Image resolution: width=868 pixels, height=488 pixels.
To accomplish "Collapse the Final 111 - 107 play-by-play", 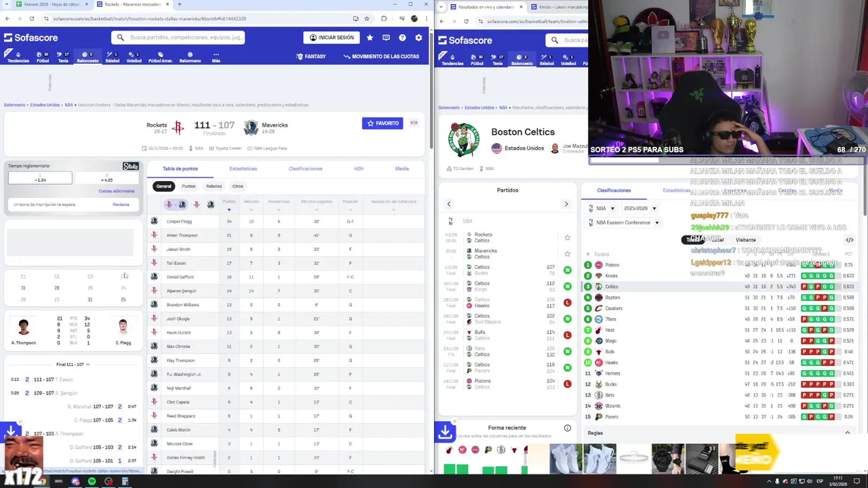I will 73,365.
